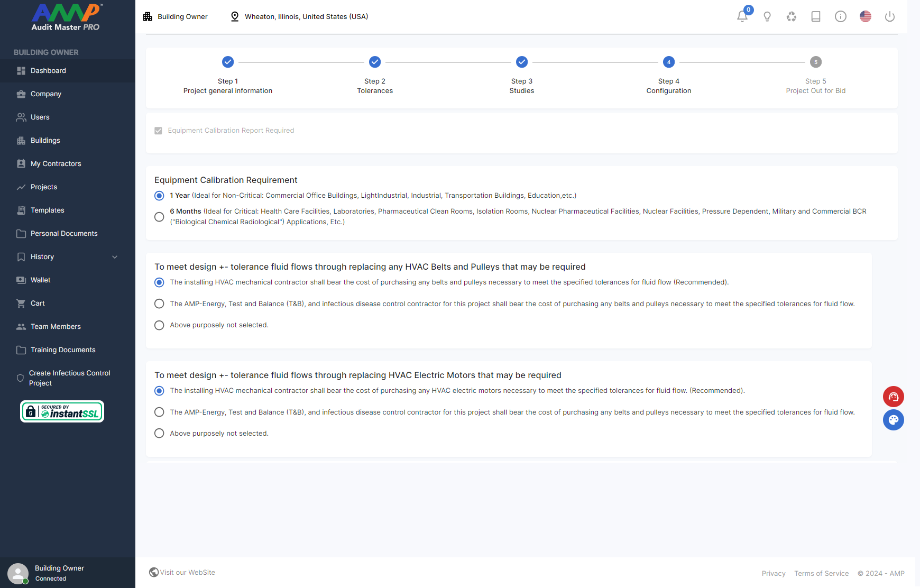920x588 pixels.
Task: Toggle Equipment Calibration Report Required checkbox
Action: 158,131
